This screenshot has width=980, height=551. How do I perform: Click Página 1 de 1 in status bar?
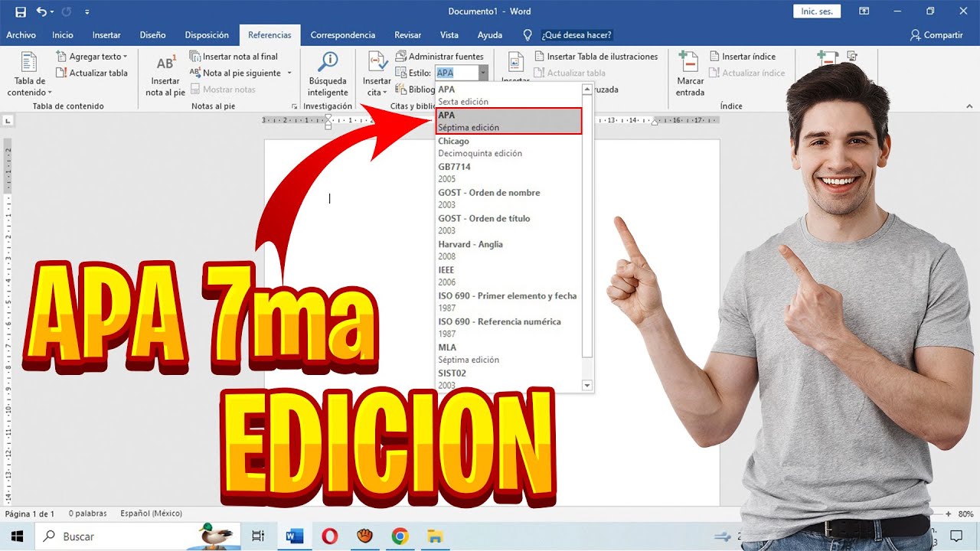[30, 514]
